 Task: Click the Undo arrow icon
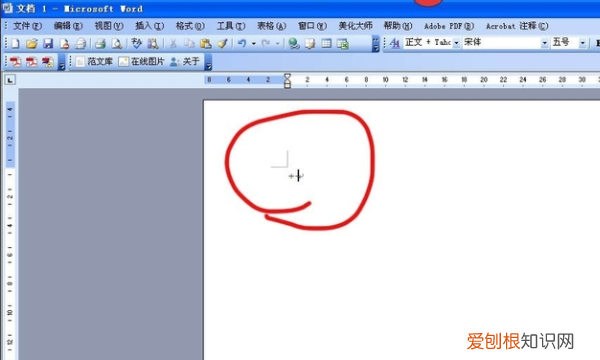click(x=242, y=44)
